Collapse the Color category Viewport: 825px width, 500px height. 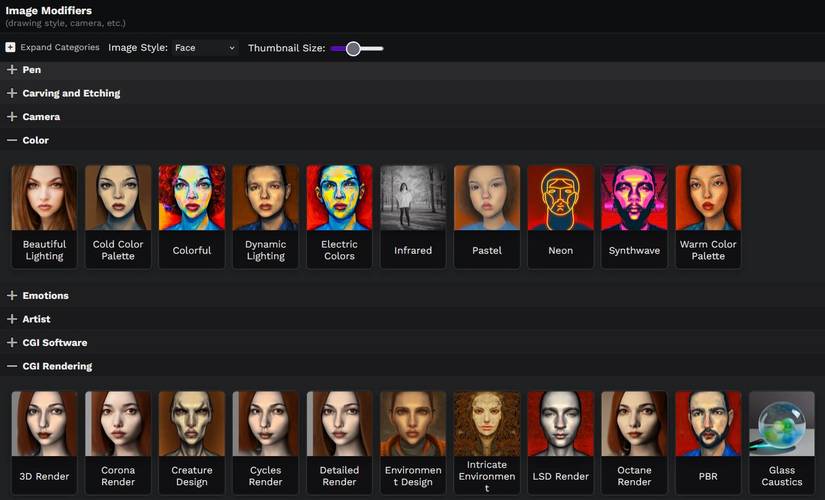click(412, 141)
